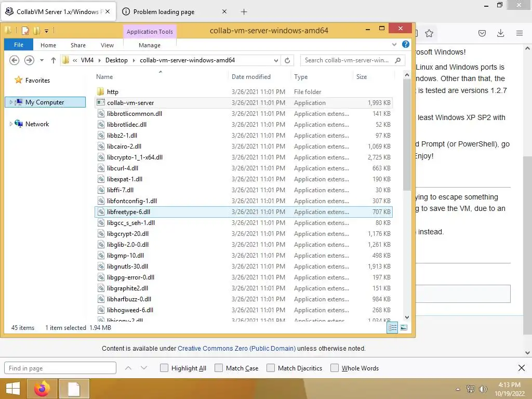Click the search magnifier icon in Explorer
The height and width of the screenshot is (399, 532).
click(x=398, y=60)
